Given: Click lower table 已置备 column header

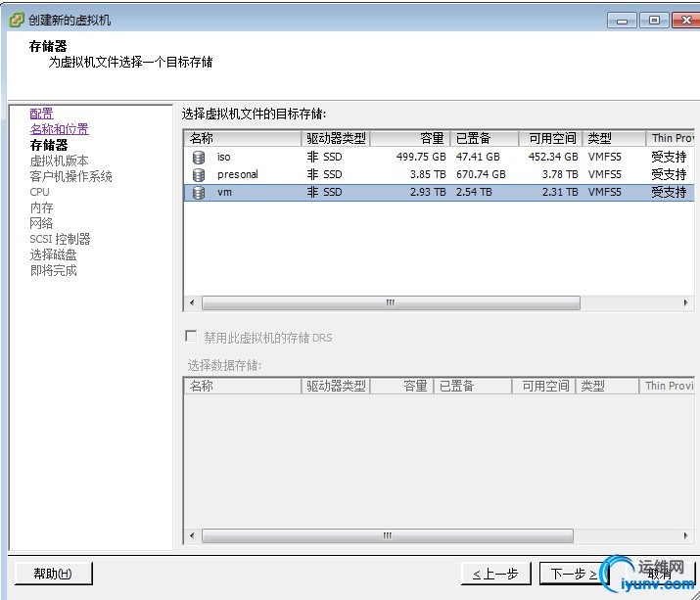Looking at the screenshot, I should pyautogui.click(x=472, y=386).
